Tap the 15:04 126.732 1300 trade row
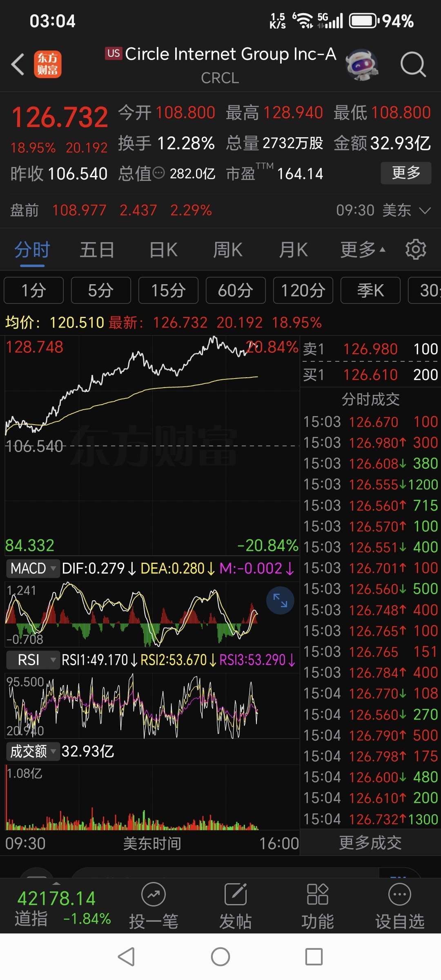441x980 pixels. click(370, 819)
